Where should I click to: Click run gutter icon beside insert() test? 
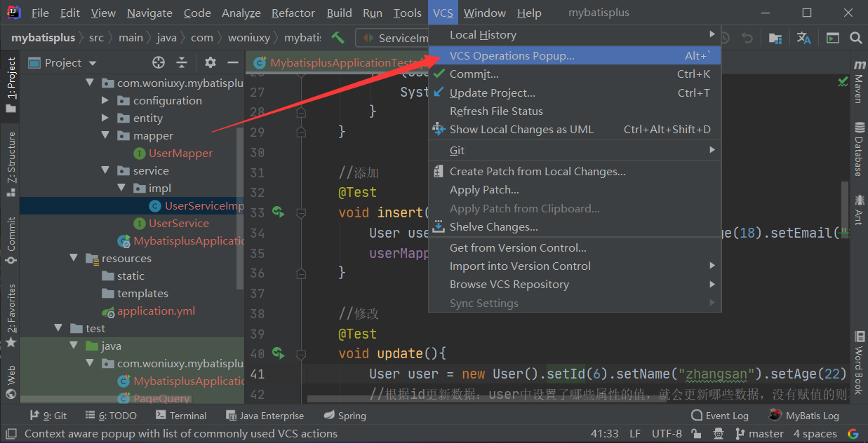click(278, 212)
